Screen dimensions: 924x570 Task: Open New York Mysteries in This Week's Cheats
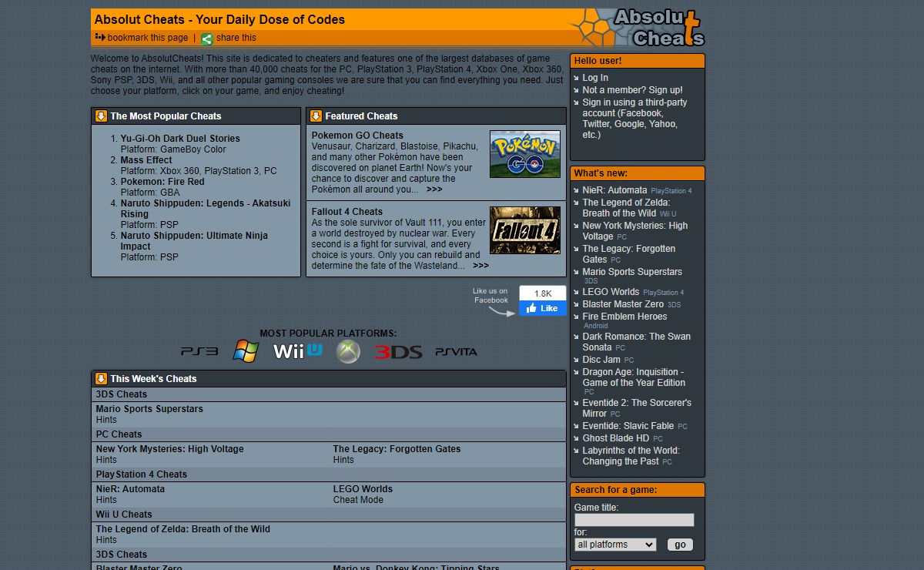tap(169, 449)
